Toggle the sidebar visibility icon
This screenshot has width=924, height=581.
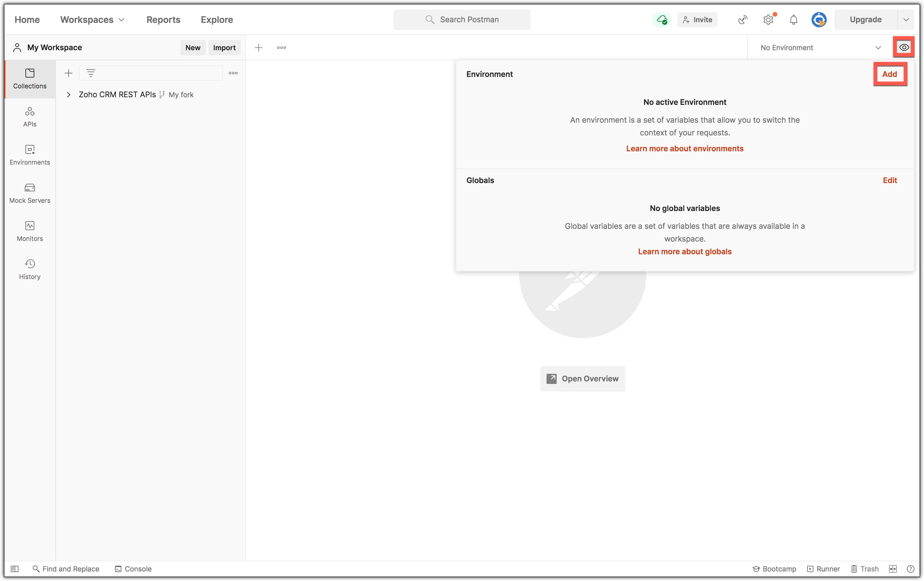15,569
